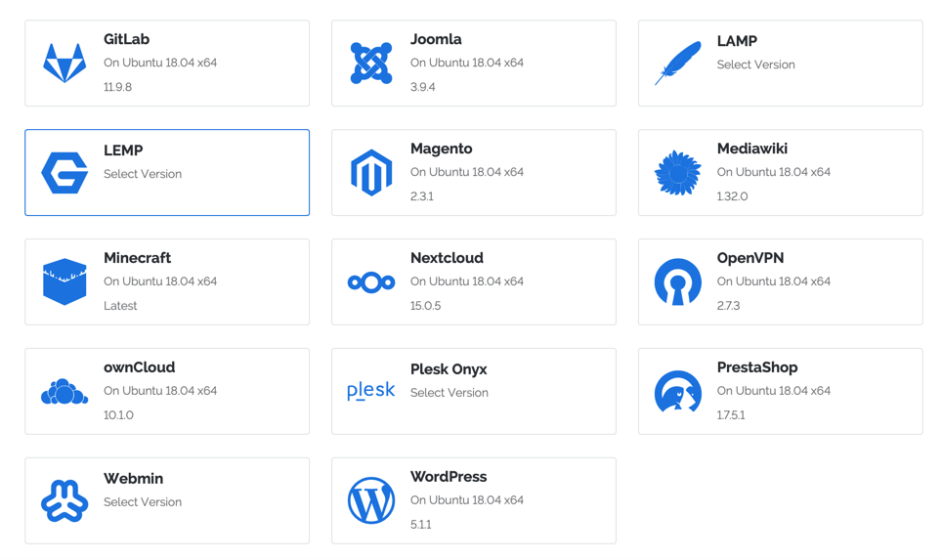Click the LEMP hexagon logo icon
Viewport: 942px width, 560px height.
pyautogui.click(x=64, y=172)
